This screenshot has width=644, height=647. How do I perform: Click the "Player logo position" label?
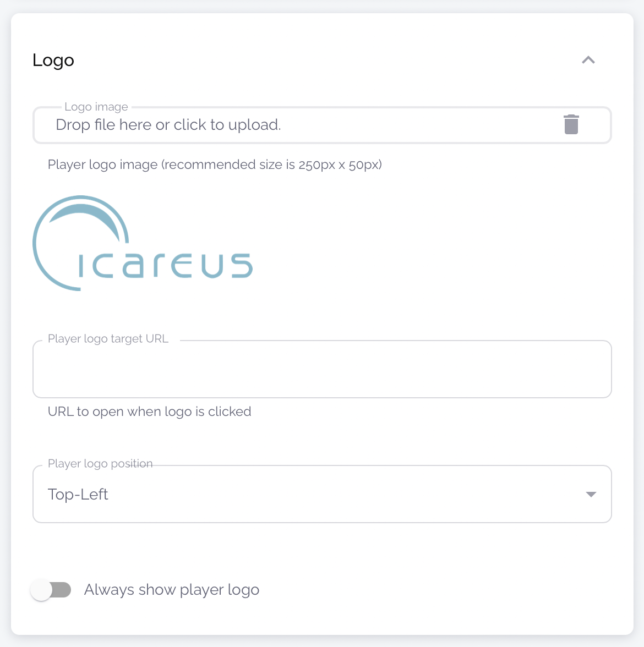[x=100, y=464]
